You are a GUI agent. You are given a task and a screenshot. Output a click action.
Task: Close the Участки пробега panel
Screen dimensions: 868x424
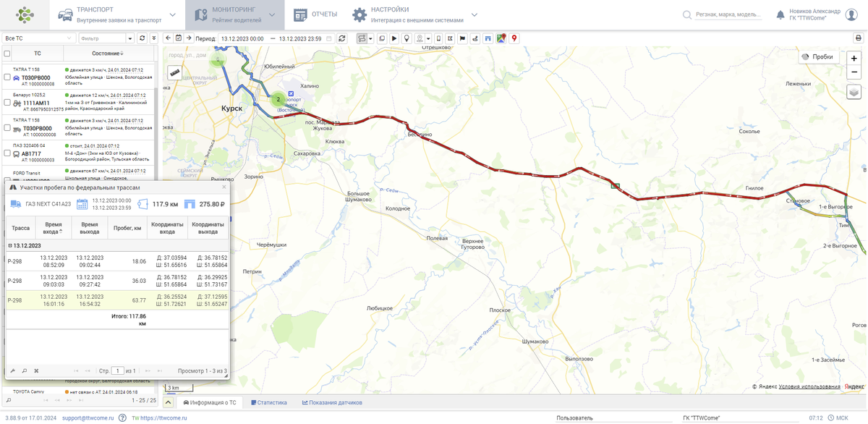[224, 187]
